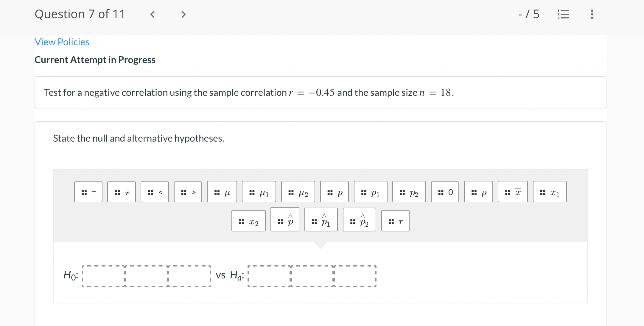Select the x̄₁ tile
This screenshot has width=644, height=326.
tap(550, 192)
